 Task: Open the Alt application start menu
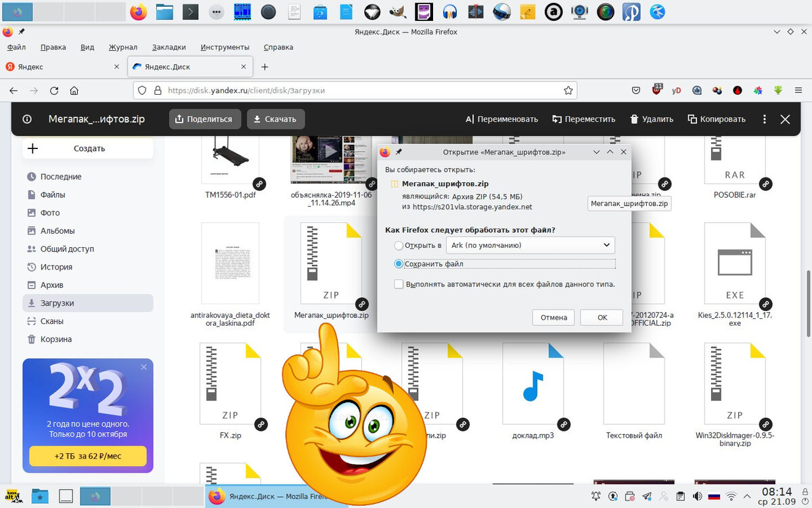pos(12,496)
